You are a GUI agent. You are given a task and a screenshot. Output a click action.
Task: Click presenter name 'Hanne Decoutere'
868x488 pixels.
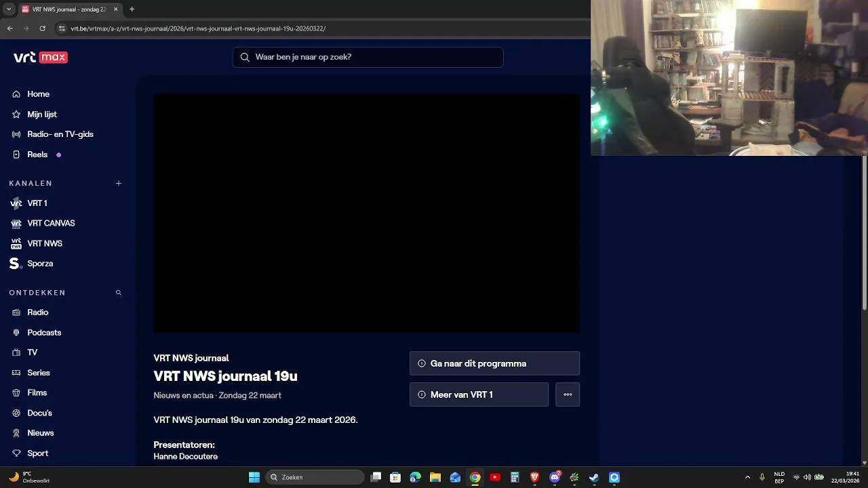pos(186,457)
